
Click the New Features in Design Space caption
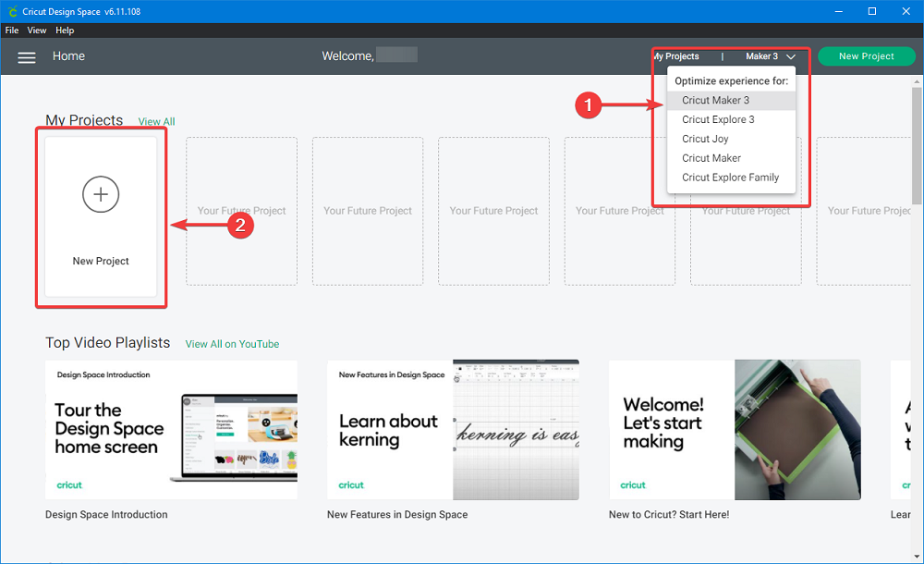pyautogui.click(x=397, y=514)
